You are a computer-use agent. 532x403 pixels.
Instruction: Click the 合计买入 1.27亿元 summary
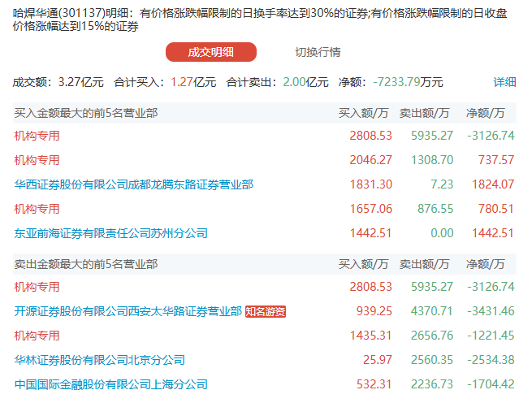pyautogui.click(x=165, y=82)
